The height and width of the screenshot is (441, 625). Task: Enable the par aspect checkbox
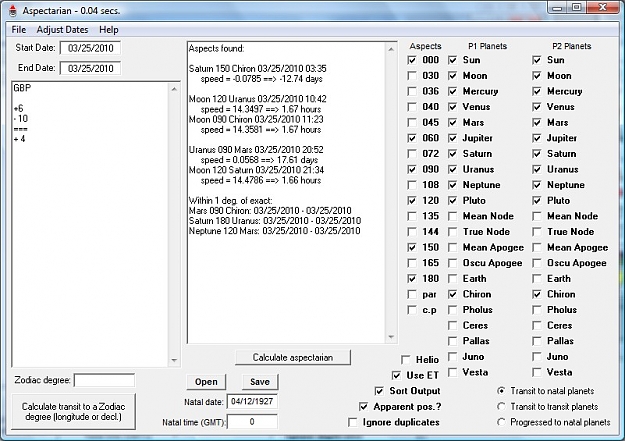412,294
